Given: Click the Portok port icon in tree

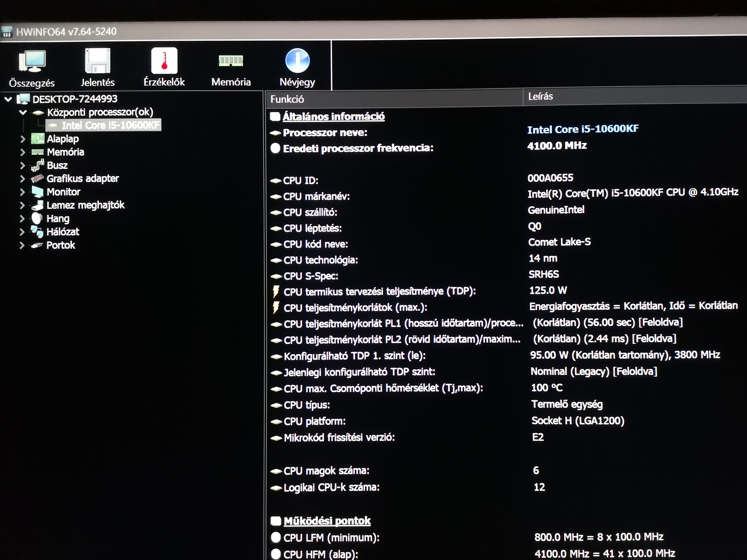Looking at the screenshot, I should [37, 245].
